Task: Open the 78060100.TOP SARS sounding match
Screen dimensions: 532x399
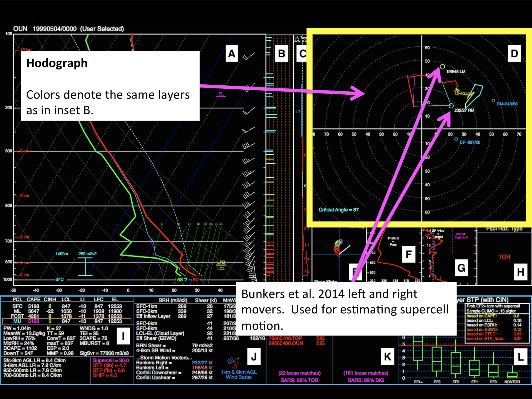Action: (x=285, y=338)
